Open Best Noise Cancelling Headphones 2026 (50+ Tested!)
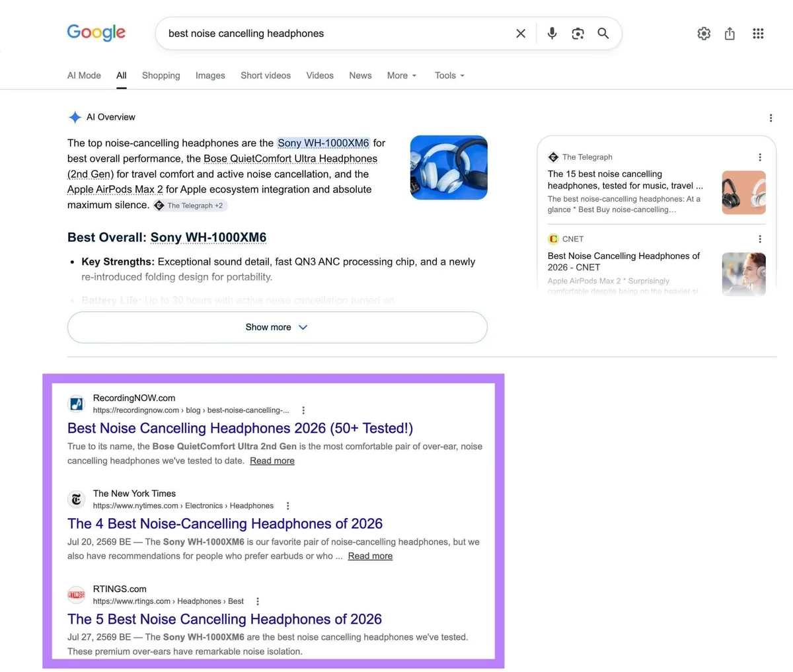Screen dimensions: 793x672 241,428
